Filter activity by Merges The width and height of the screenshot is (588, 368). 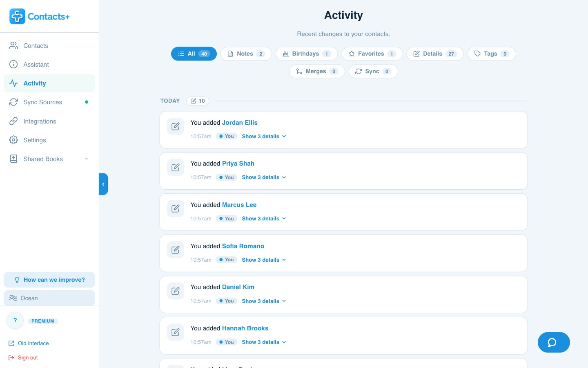pos(317,72)
